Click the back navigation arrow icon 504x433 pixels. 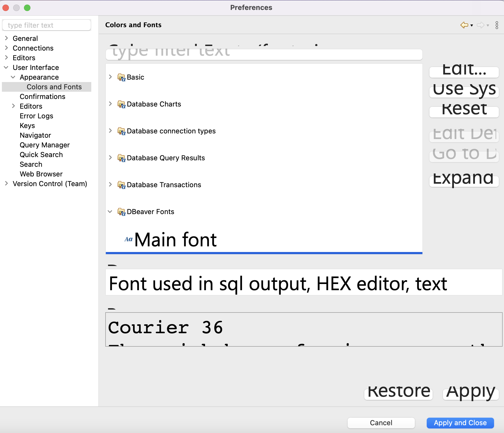point(464,25)
